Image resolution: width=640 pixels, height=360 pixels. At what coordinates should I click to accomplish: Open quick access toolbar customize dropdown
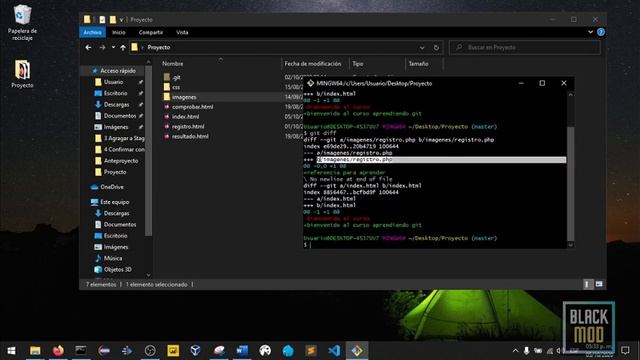121,19
